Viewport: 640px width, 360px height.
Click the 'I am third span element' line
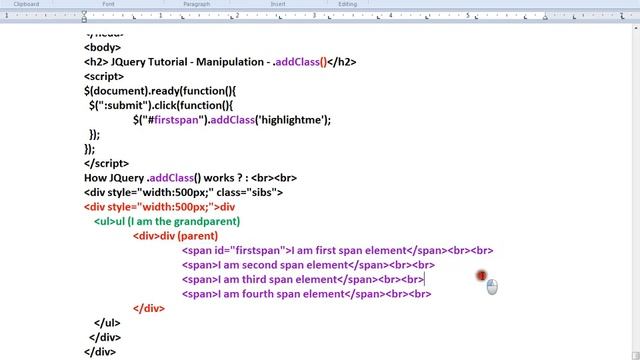click(x=303, y=280)
